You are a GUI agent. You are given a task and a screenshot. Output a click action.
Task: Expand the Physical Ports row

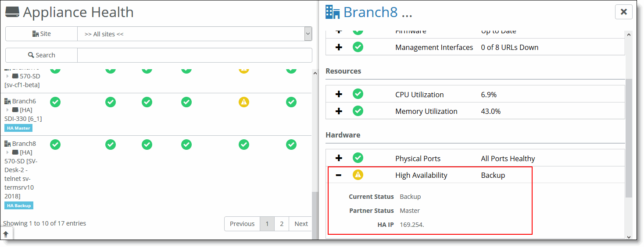point(339,158)
